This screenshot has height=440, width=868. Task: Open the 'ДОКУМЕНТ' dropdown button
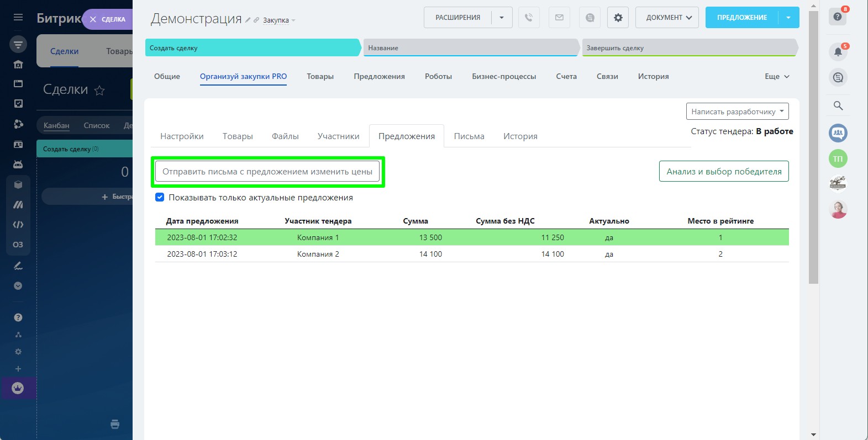coord(667,18)
